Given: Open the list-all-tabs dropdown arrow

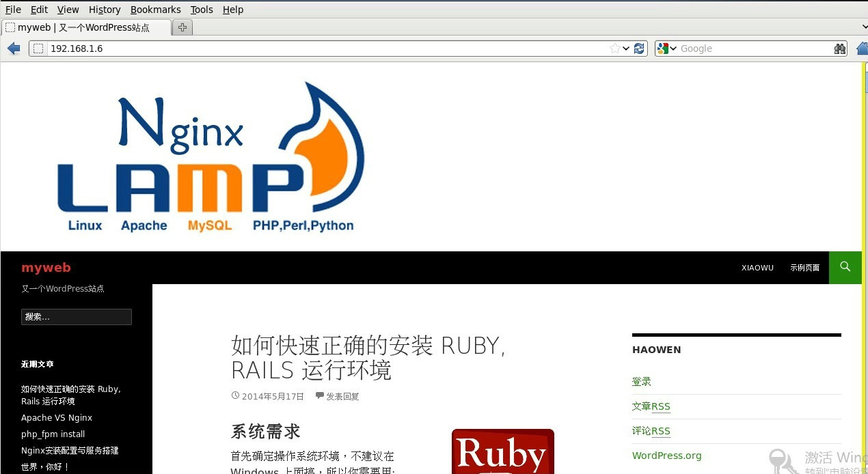Looking at the screenshot, I should coord(865,27).
